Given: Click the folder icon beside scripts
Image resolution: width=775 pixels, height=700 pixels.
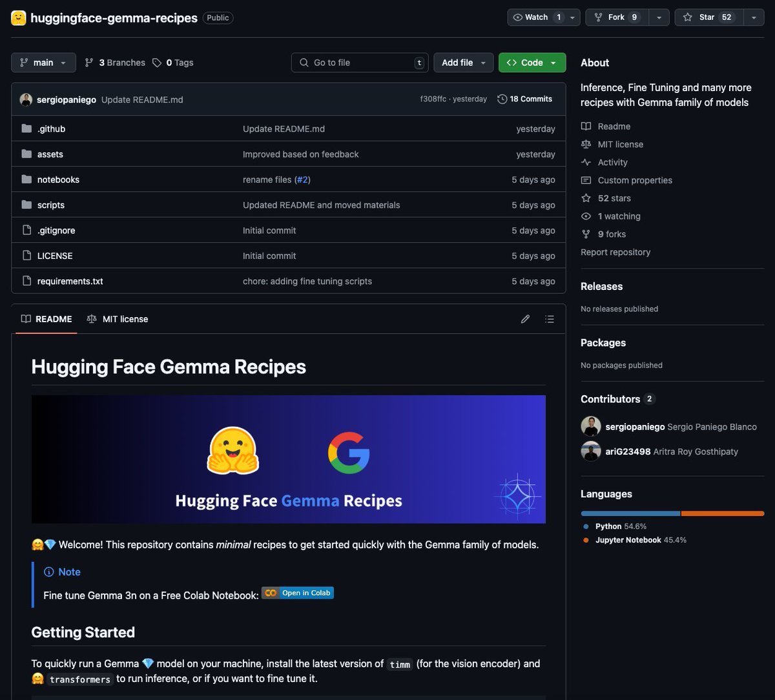Looking at the screenshot, I should coord(26,205).
